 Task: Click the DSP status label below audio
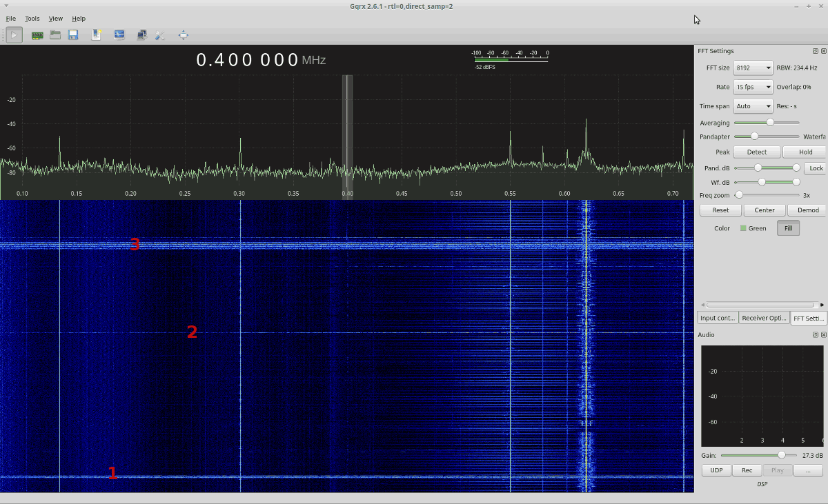tap(762, 484)
